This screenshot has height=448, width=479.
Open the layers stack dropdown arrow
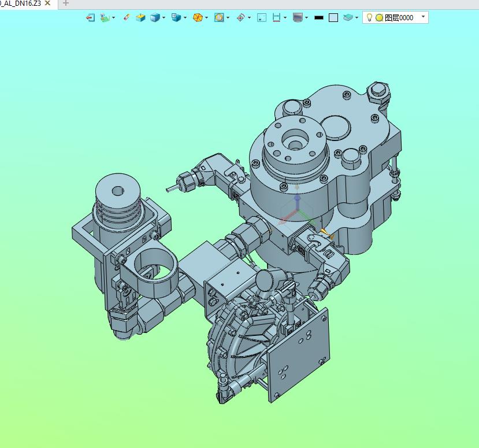coord(357,18)
